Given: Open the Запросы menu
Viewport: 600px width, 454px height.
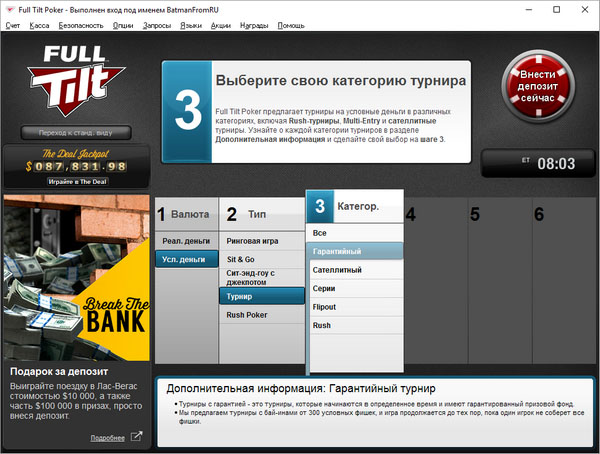Looking at the screenshot, I should point(157,25).
